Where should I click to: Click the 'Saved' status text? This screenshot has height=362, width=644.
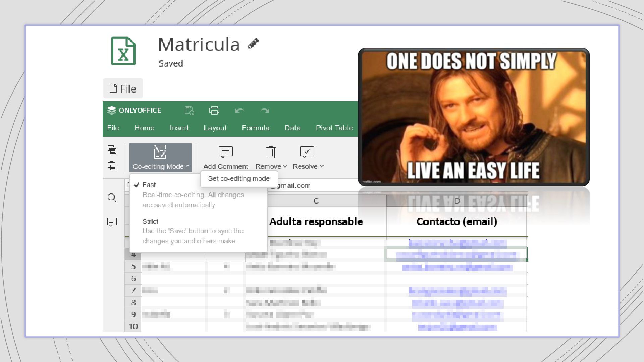pos(171,63)
